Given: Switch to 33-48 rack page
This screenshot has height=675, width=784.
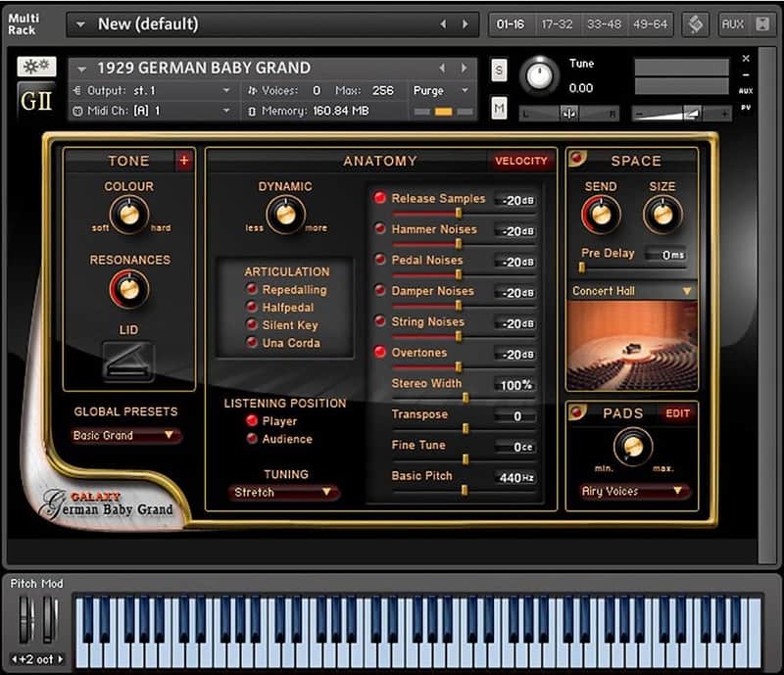Looking at the screenshot, I should tap(604, 24).
